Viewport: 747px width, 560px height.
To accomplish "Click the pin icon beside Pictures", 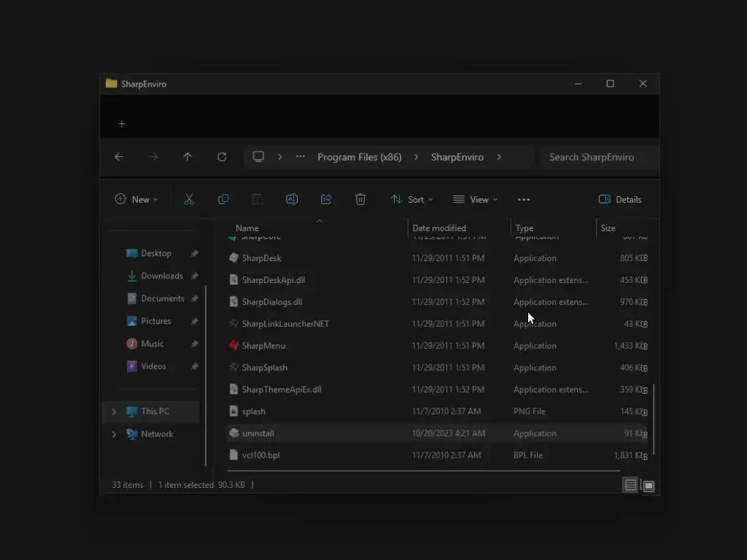I will 194,322.
